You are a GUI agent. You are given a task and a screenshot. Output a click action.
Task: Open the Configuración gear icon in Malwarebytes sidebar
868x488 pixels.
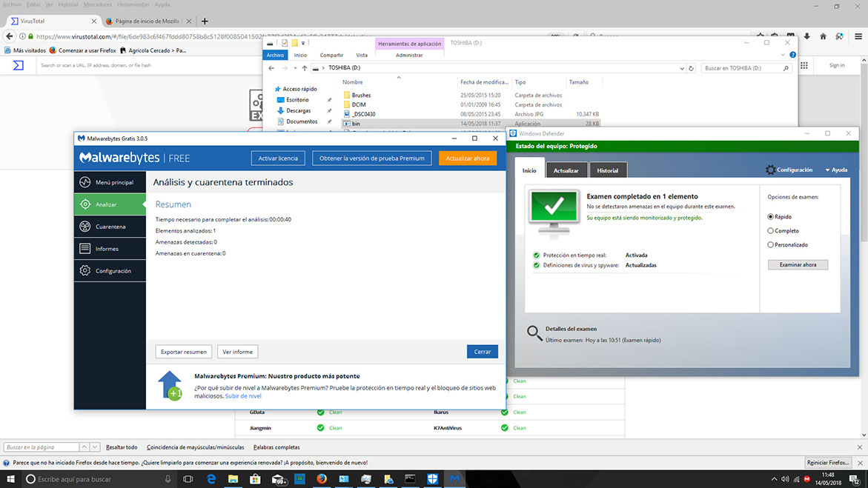click(x=85, y=270)
